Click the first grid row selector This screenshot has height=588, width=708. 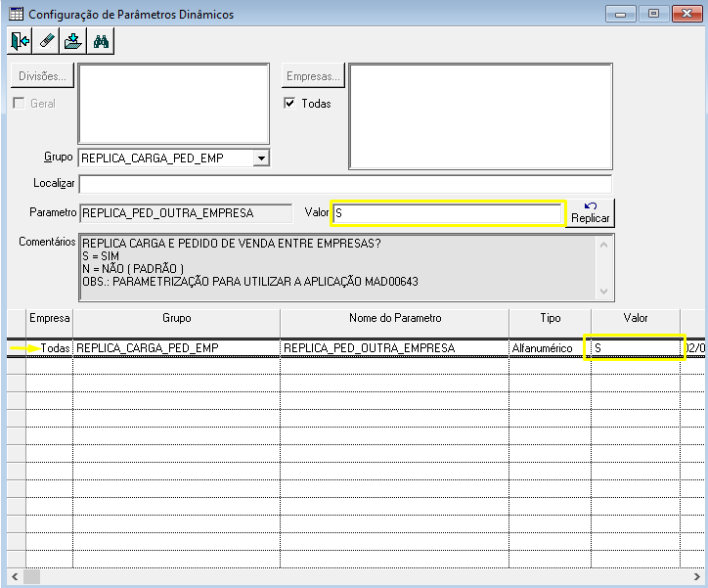(17, 348)
